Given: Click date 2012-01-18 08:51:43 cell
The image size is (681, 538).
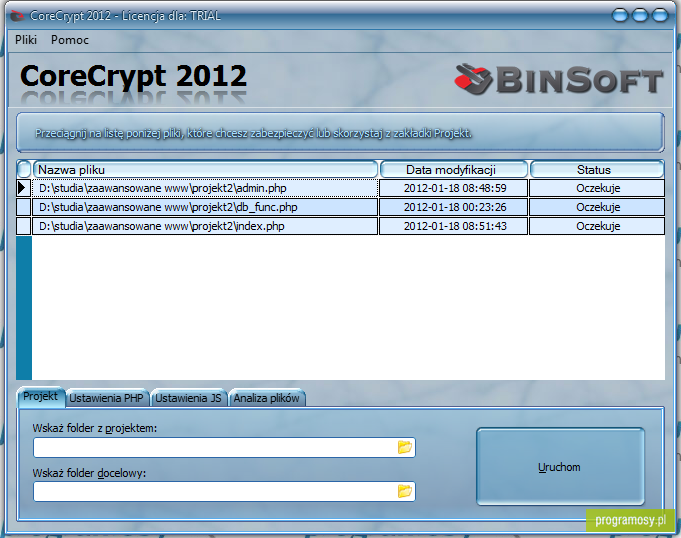Looking at the screenshot, I should coord(453,226).
